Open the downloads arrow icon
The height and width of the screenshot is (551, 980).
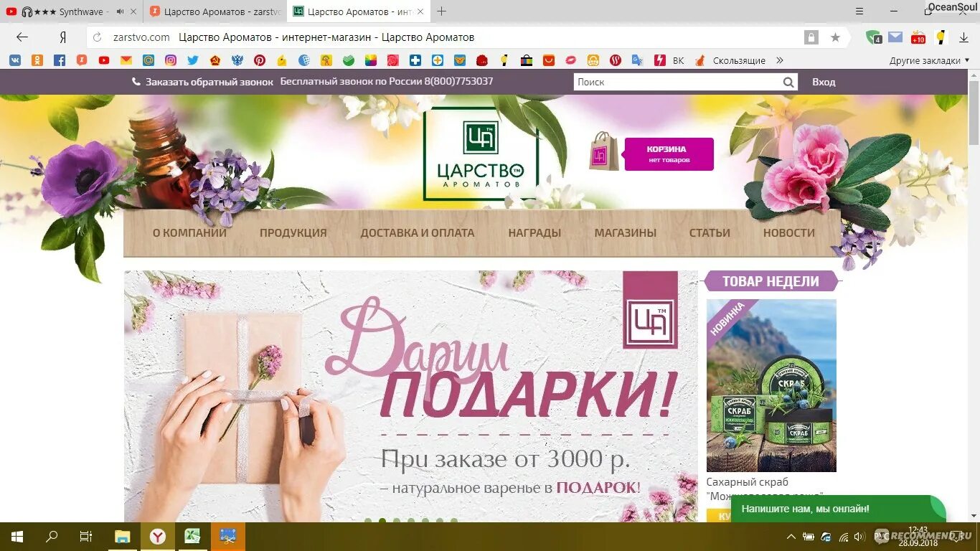(963, 37)
